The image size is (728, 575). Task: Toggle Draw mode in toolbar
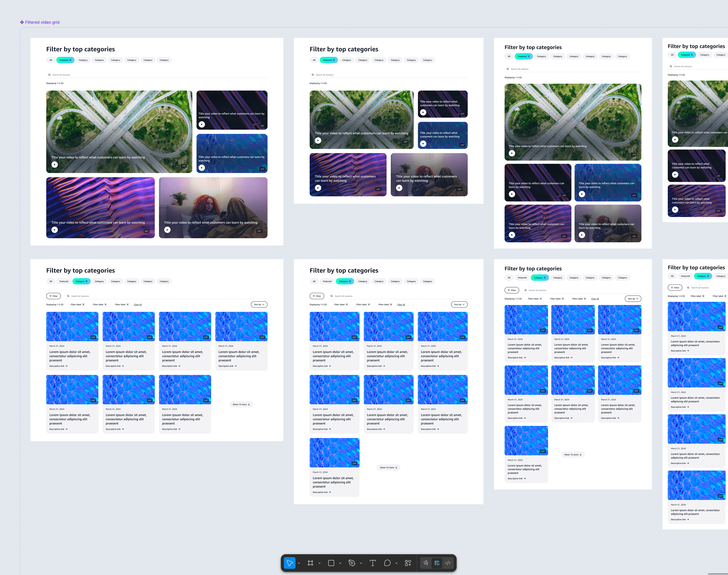426,563
